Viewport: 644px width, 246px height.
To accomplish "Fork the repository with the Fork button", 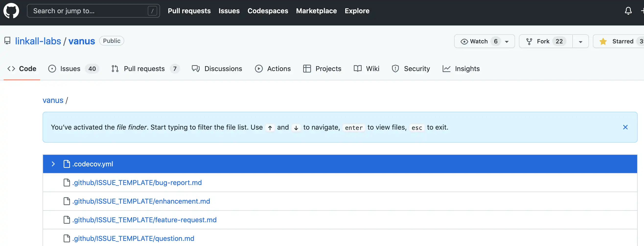I will [546, 41].
